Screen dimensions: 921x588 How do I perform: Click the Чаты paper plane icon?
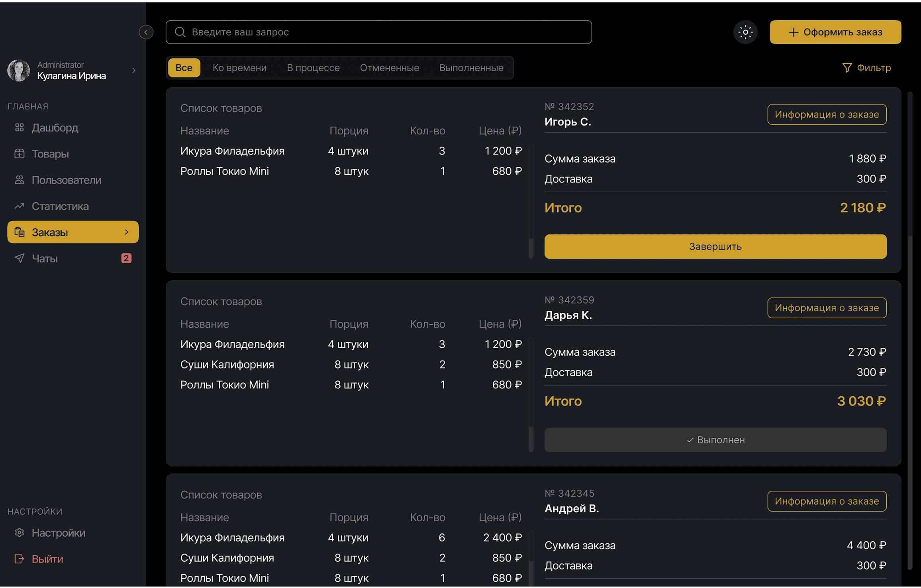point(19,258)
